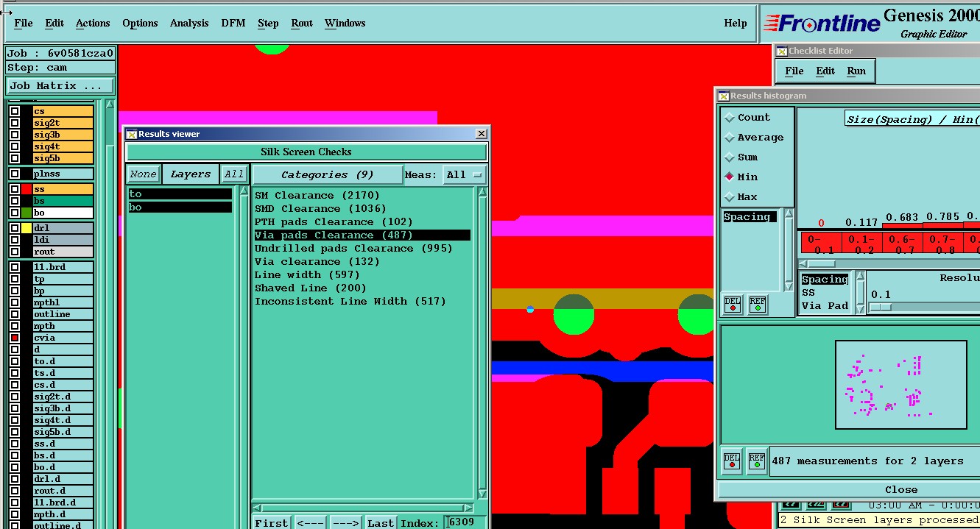Go to previous result with left arrow button
This screenshot has width=980, height=529.
click(x=309, y=523)
